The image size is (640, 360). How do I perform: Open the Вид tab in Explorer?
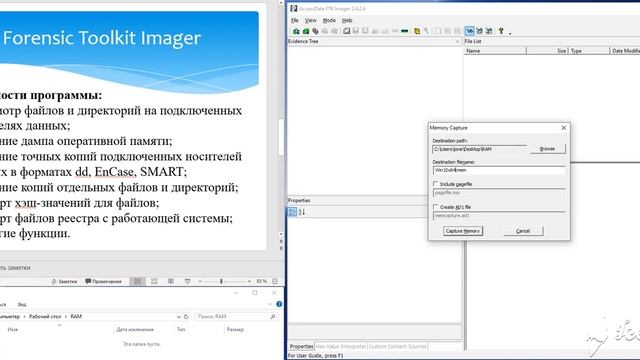22,304
